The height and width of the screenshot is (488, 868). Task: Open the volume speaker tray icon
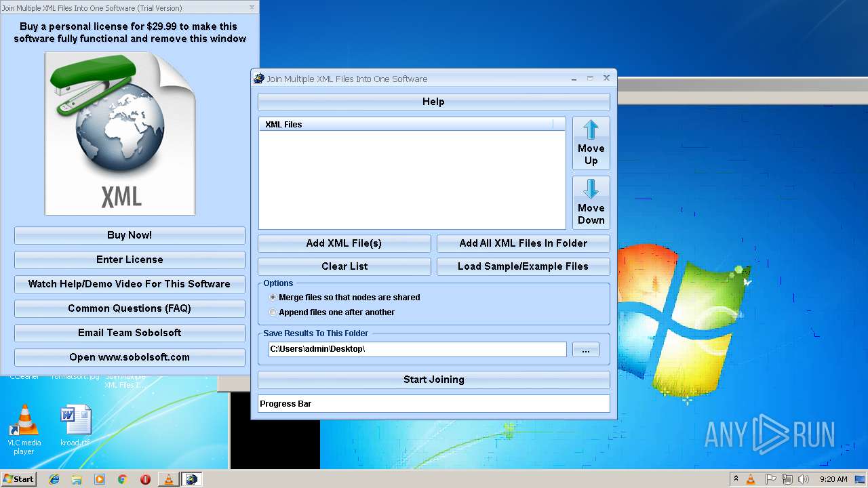point(804,479)
